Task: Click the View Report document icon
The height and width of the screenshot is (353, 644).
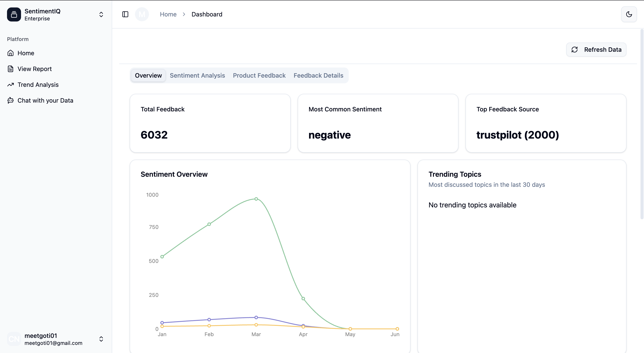Action: pyautogui.click(x=11, y=69)
